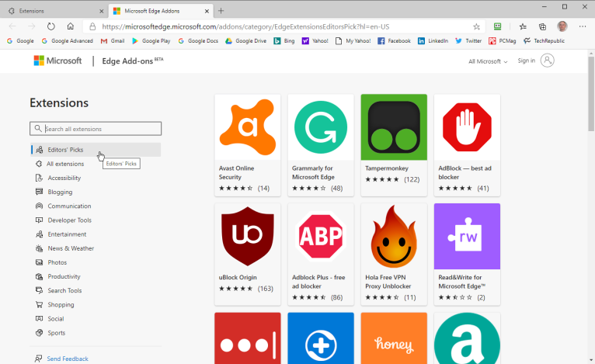Open the Google Drive bookmark
This screenshot has width=595, height=364.
click(x=246, y=41)
